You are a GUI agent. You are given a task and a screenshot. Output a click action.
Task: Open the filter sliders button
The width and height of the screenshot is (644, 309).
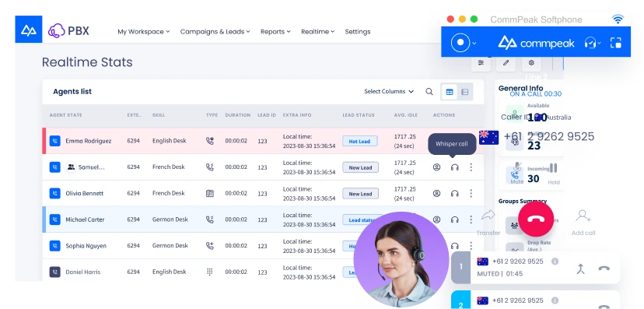coord(481,62)
